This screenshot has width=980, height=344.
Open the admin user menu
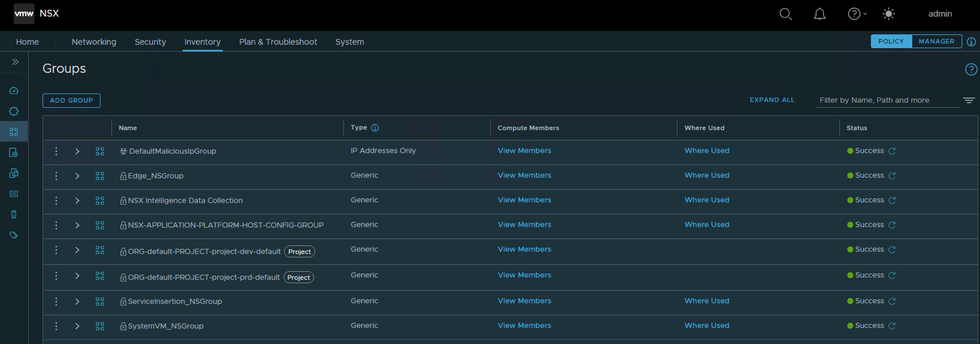pyautogui.click(x=940, y=14)
